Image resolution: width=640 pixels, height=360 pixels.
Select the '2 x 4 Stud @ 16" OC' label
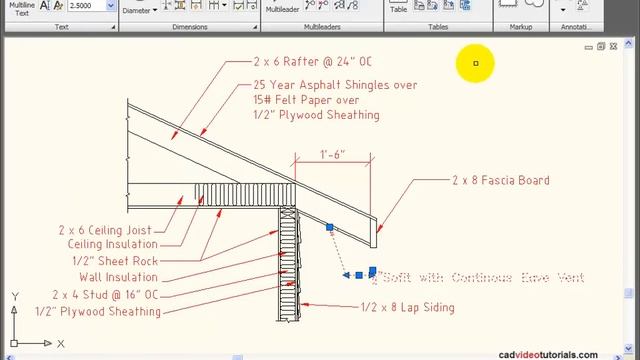click(x=105, y=295)
